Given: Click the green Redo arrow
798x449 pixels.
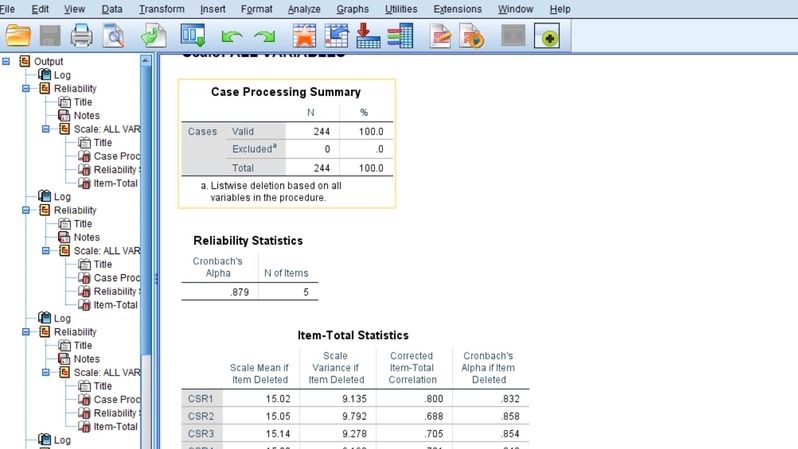Looking at the screenshot, I should 265,36.
